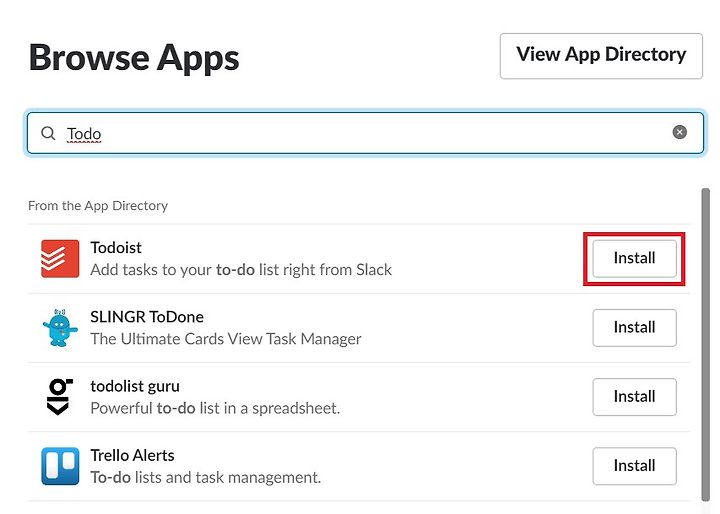The width and height of the screenshot is (720, 514).
Task: Click the SLINGR ToDone robot icon
Action: 60,328
